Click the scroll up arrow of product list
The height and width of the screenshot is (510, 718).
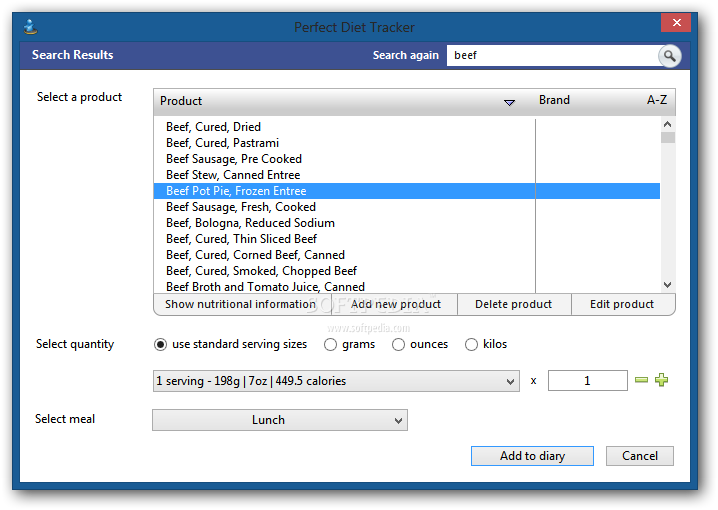point(668,124)
